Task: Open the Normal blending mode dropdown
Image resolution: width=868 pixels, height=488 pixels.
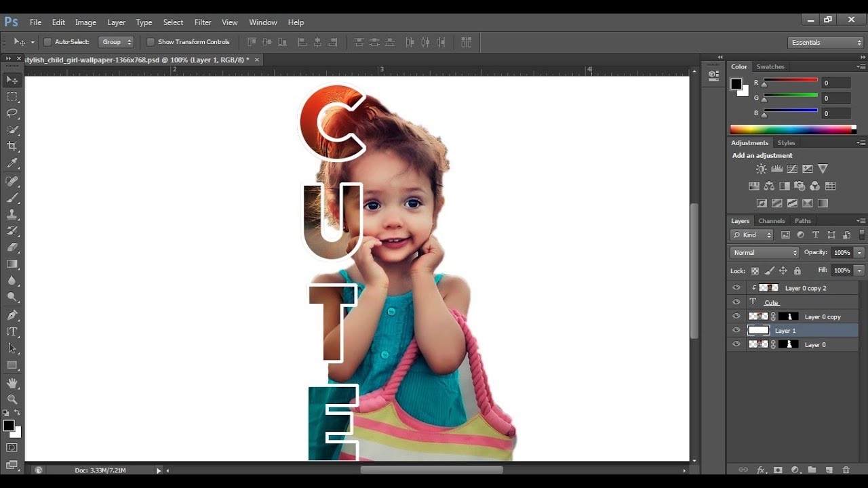Action: coord(765,252)
